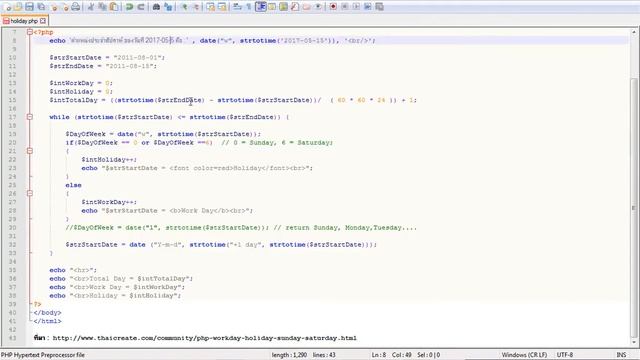This screenshot has height=360, width=640.
Task: Click the Save All toolbar icon
Action: 41,7
